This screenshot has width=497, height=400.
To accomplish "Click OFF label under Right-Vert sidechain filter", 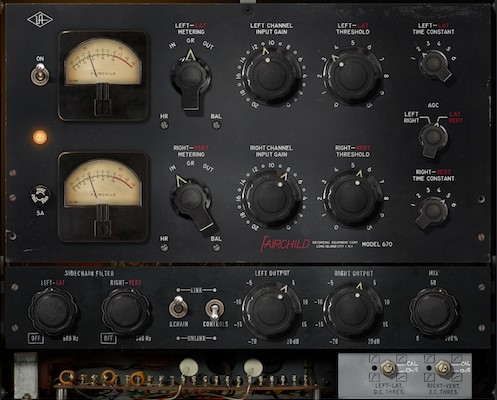I will (x=109, y=338).
